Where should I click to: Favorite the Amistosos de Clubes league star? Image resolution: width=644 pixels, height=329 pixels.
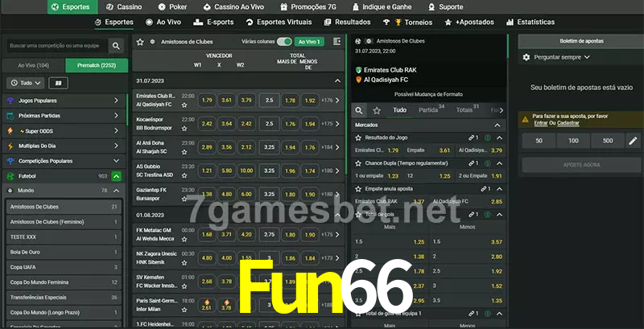pos(140,41)
